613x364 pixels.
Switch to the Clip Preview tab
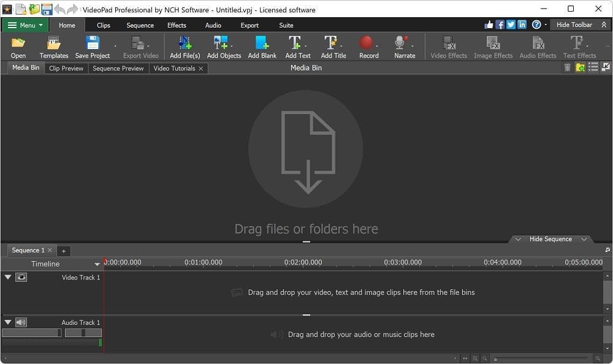click(66, 69)
